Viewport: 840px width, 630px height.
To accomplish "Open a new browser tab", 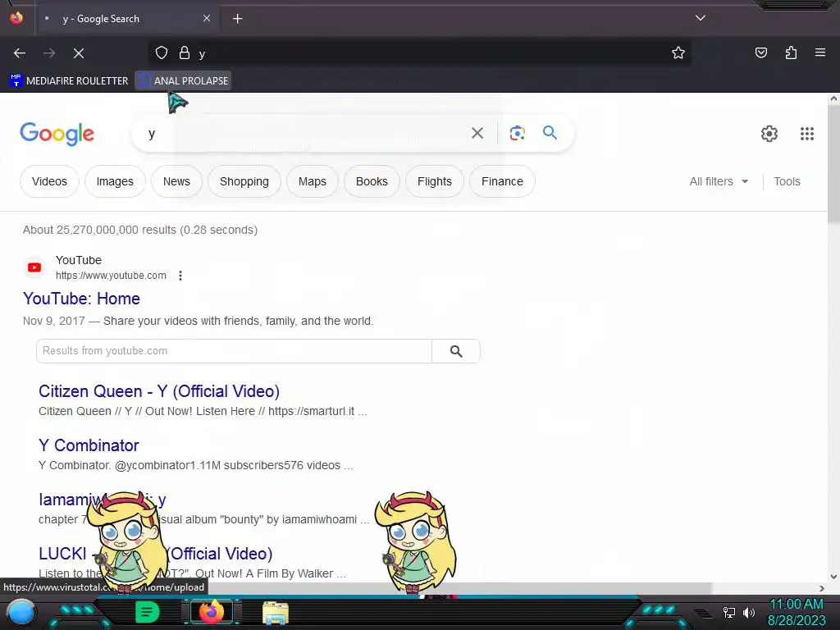I will [x=237, y=19].
